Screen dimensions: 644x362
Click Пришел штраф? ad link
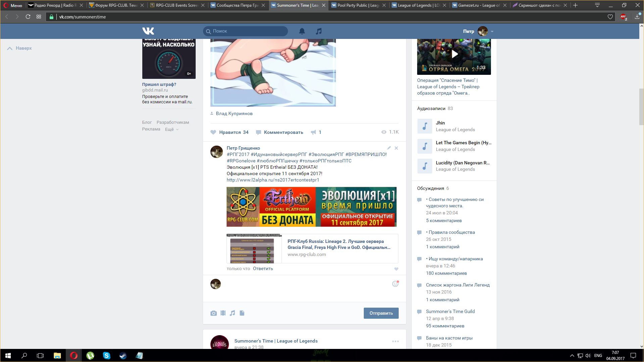click(159, 85)
